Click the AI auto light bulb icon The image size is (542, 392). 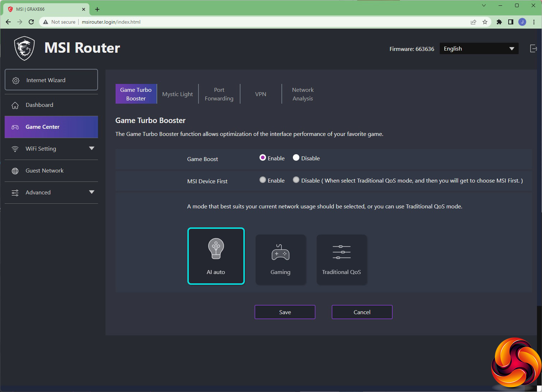[x=216, y=249]
